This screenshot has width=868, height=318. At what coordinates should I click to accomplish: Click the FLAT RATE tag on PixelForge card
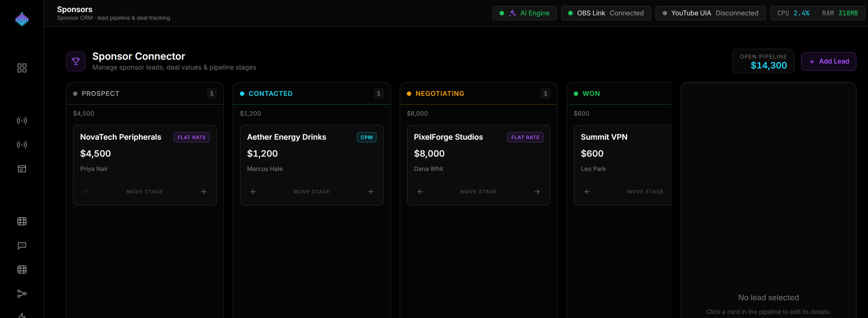(526, 138)
